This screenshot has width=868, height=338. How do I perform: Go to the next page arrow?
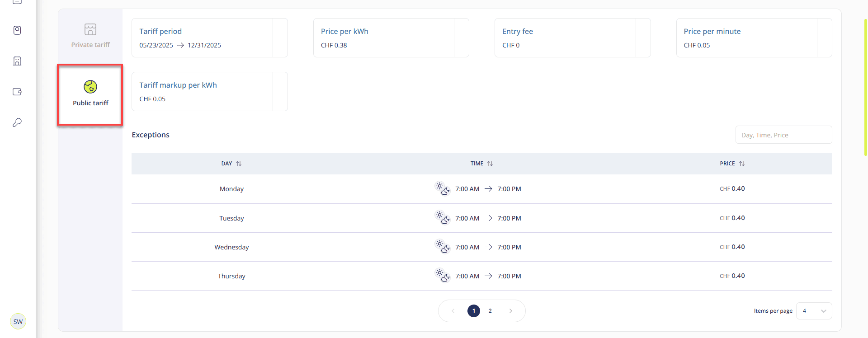(x=511, y=311)
